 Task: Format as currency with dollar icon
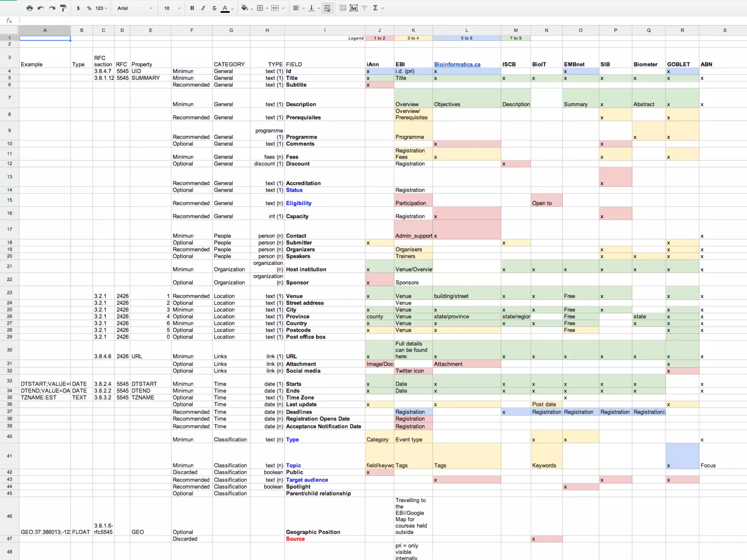[x=78, y=8]
